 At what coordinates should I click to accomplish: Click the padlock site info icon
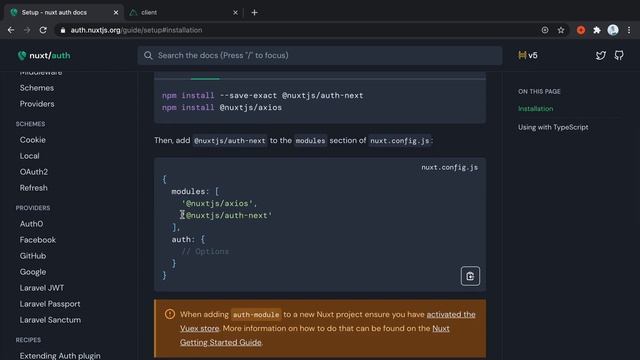tap(62, 30)
